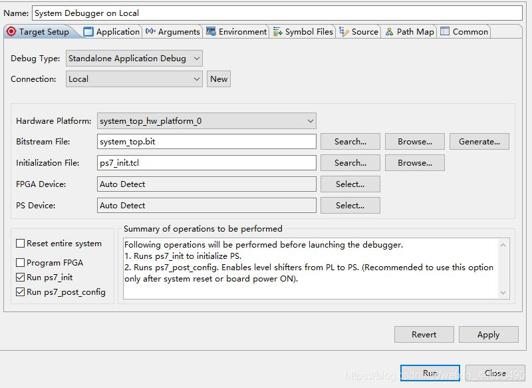532x388 pixels.
Task: Click the Name input field
Action: click(277, 13)
